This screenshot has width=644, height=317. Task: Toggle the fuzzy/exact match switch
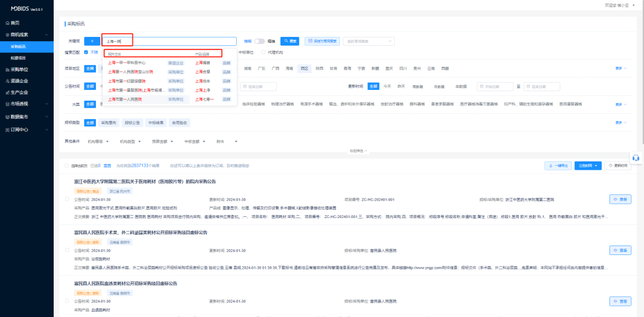pos(259,41)
